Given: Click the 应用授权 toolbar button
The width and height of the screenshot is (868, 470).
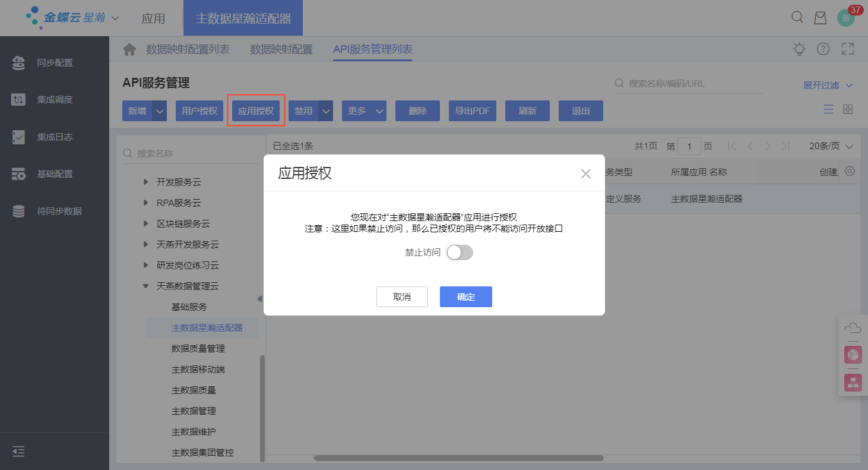Looking at the screenshot, I should click(x=256, y=111).
